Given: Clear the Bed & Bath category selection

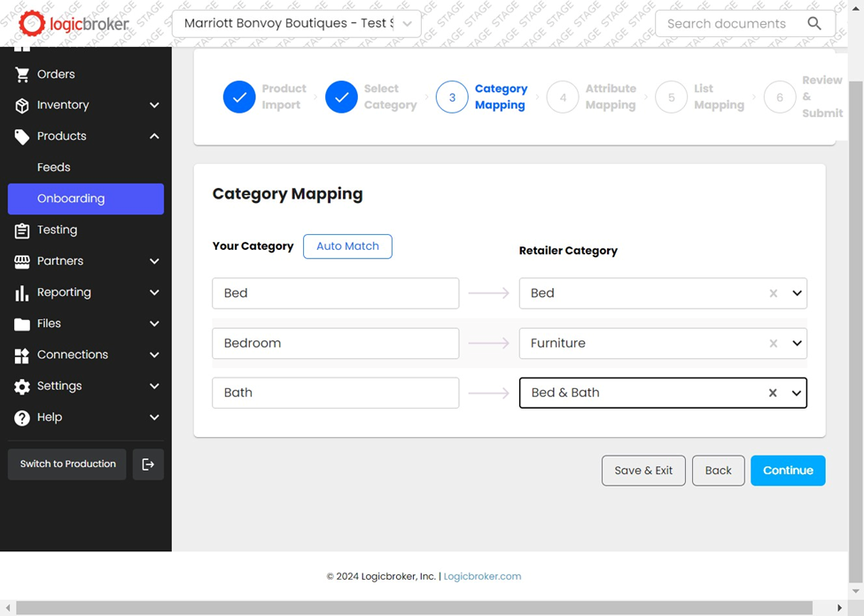Looking at the screenshot, I should pyautogui.click(x=773, y=393).
